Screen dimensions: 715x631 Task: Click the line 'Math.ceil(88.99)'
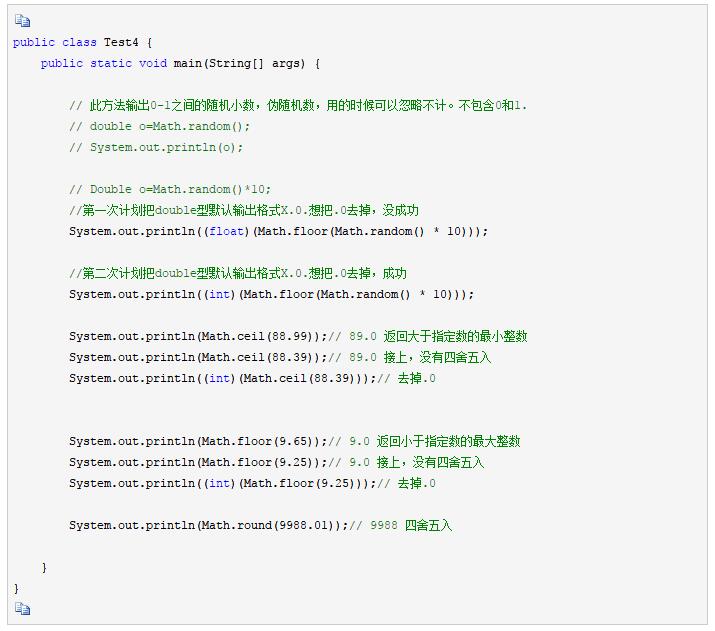pyautogui.click(x=298, y=336)
